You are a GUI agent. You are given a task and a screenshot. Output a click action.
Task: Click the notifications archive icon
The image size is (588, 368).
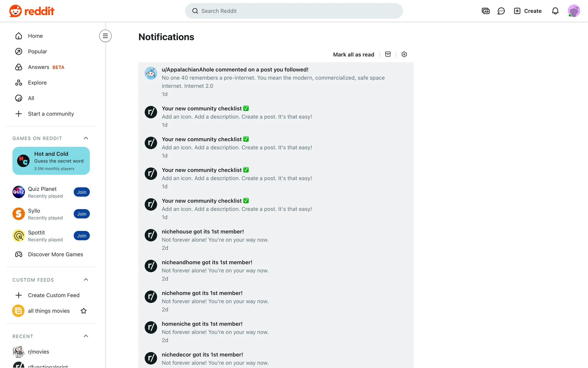[x=388, y=54]
